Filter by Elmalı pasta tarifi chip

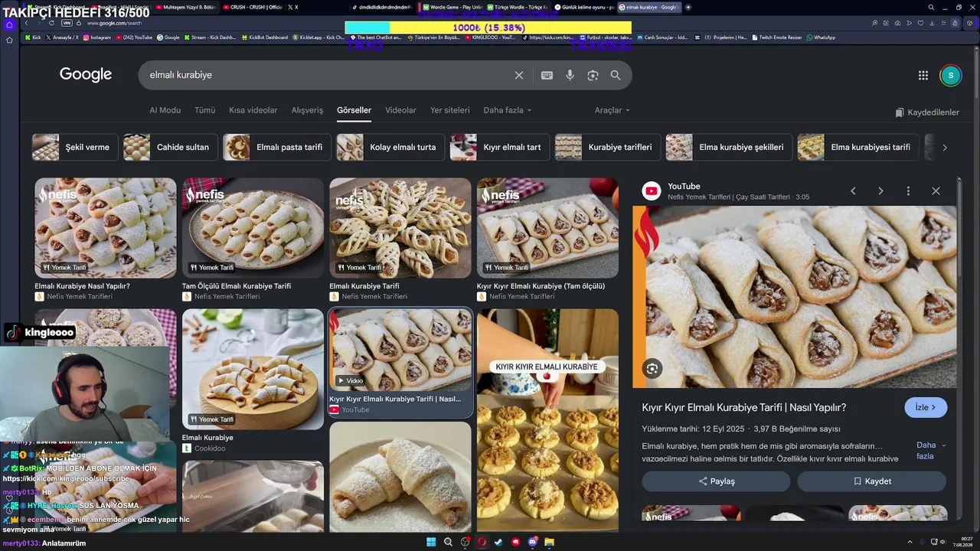point(277,147)
